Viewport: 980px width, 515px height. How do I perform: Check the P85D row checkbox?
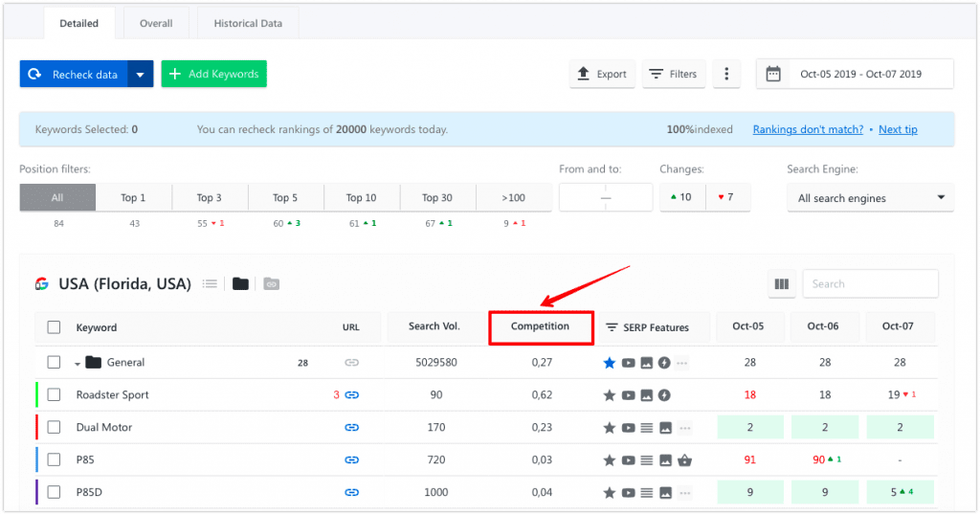coord(54,492)
